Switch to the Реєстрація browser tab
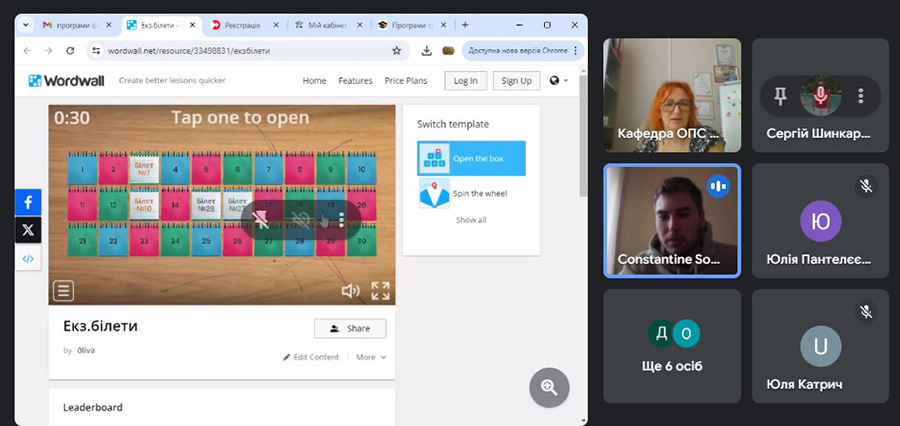The image size is (900, 426). 246,24
